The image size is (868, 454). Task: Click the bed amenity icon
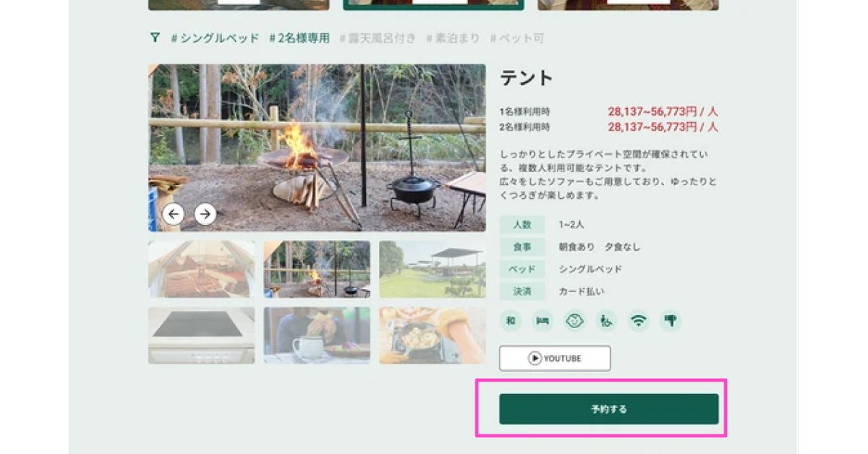(542, 321)
